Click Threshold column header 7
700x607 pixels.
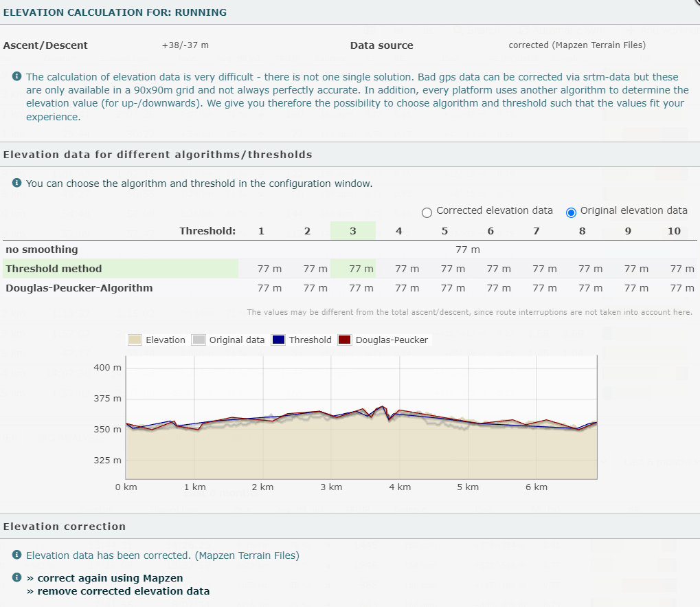pos(536,231)
